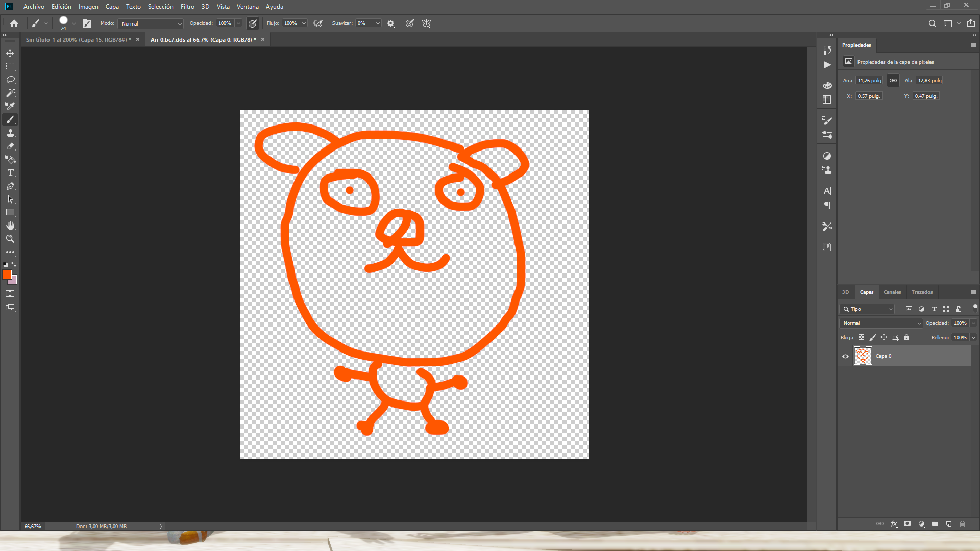Toggle pressure for size button

tap(410, 23)
